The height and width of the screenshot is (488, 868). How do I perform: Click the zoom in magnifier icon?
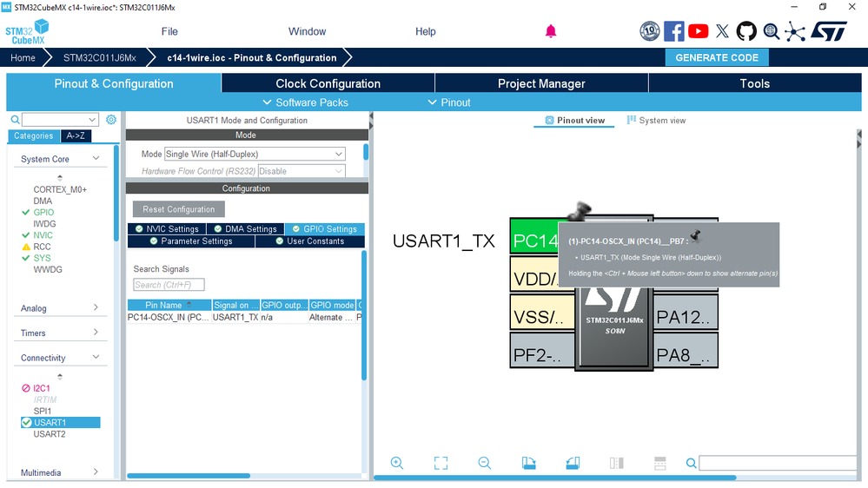pyautogui.click(x=397, y=463)
